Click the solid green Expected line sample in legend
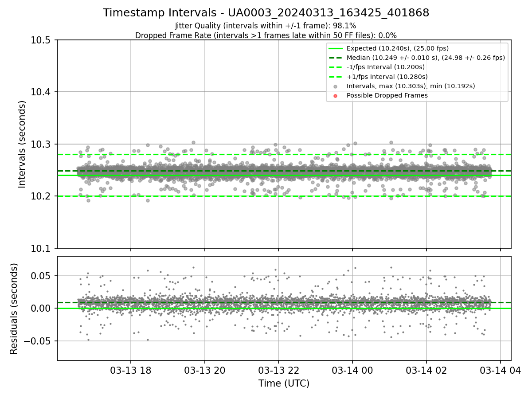The image size is (532, 399). [x=336, y=48]
